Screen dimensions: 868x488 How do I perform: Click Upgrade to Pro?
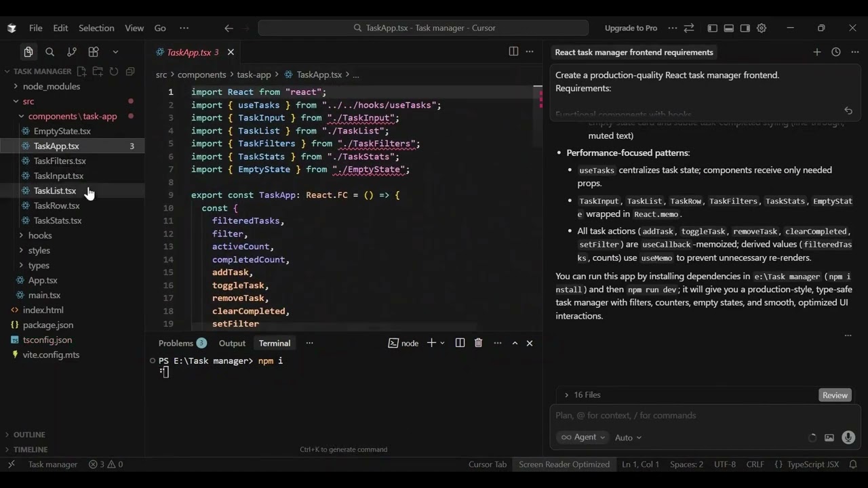pyautogui.click(x=631, y=28)
